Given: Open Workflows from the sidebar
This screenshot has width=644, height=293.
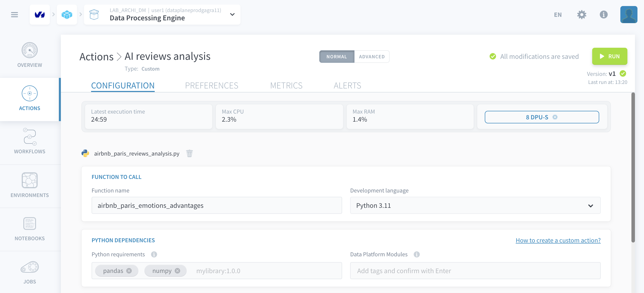Looking at the screenshot, I should (x=30, y=141).
